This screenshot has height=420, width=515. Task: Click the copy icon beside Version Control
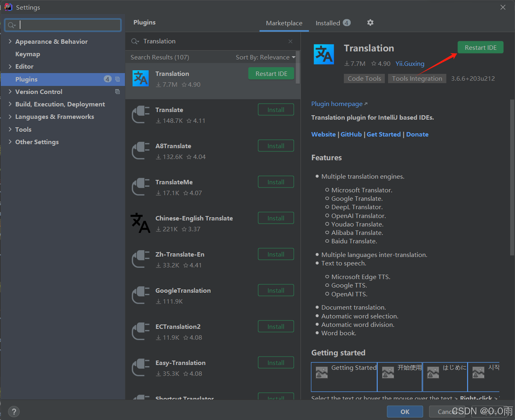click(x=118, y=92)
